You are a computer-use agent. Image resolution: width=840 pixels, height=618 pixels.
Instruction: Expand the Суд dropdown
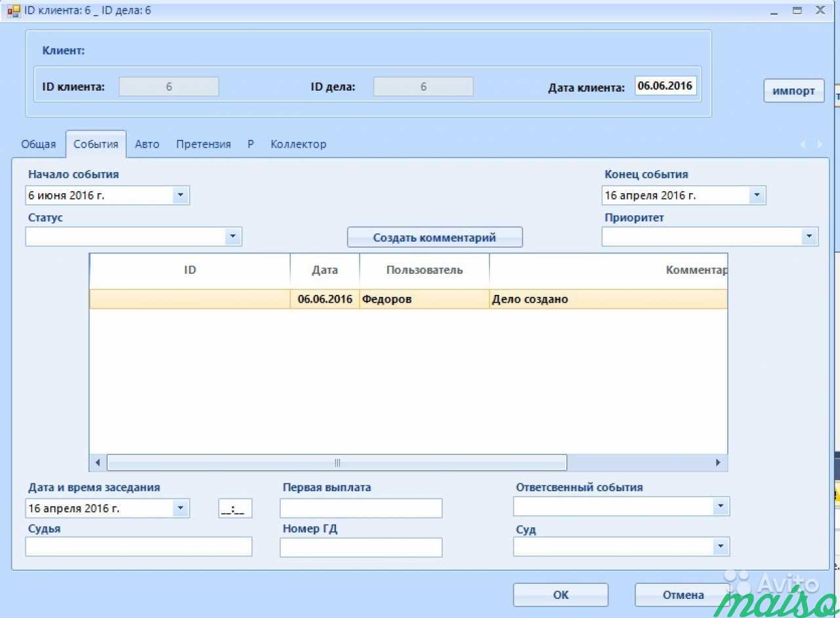pyautogui.click(x=721, y=546)
